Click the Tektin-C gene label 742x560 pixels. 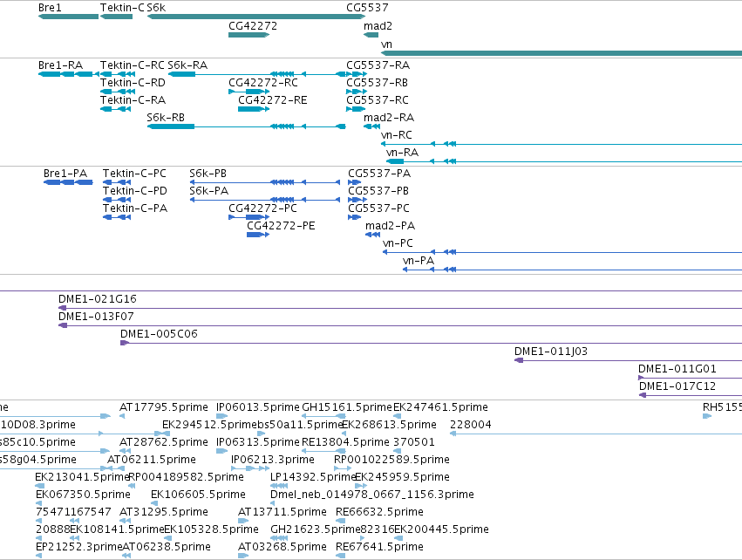coord(122,8)
